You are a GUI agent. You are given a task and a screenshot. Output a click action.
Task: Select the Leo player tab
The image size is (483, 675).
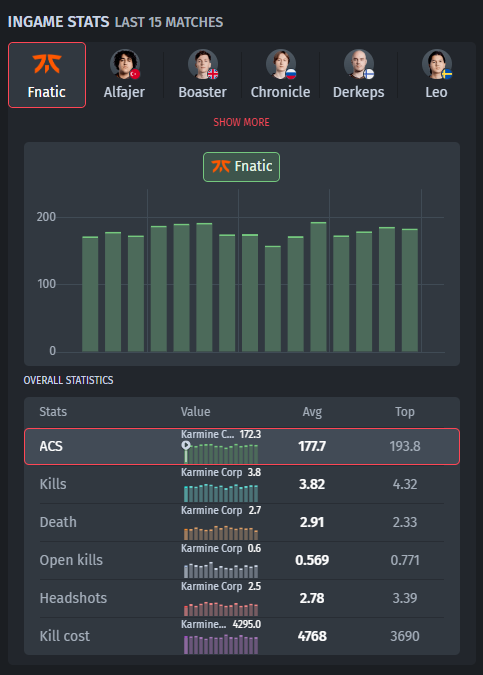coord(436,75)
